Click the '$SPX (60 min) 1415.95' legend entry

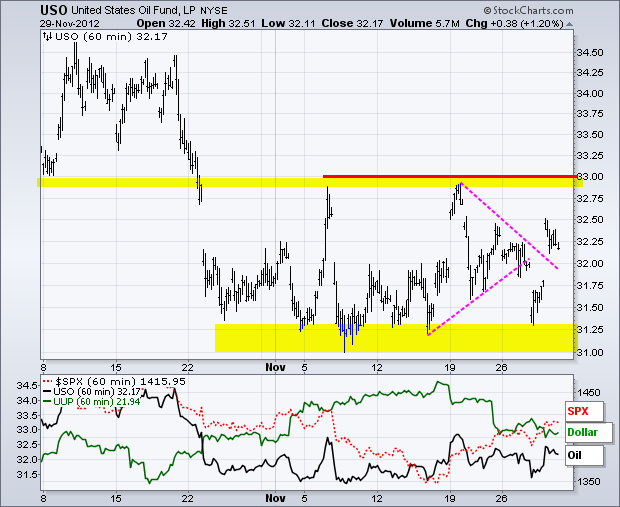pos(114,382)
